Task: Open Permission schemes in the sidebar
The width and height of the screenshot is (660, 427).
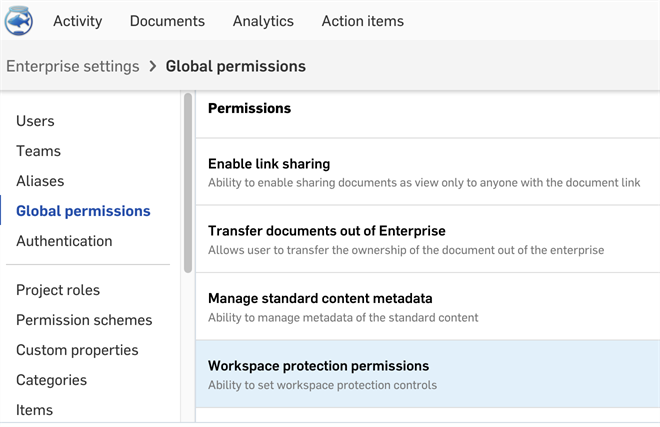Action: 84,320
